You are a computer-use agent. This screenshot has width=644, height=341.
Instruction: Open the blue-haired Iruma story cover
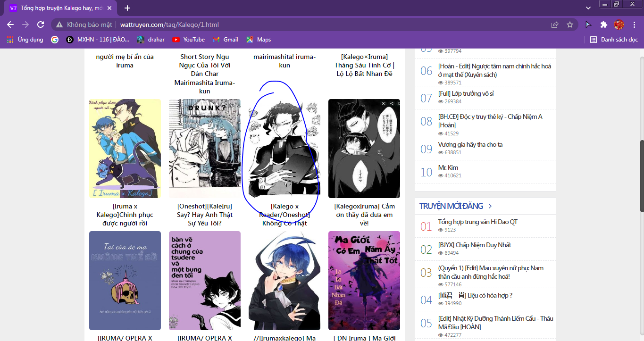(x=284, y=281)
